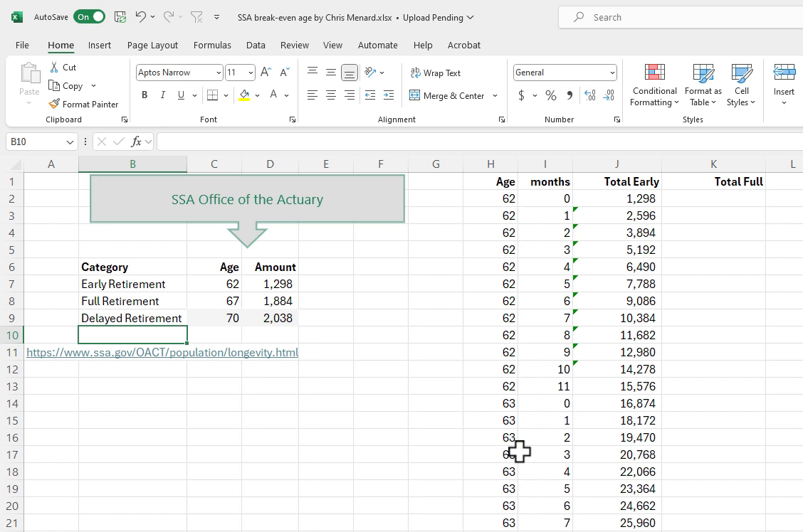This screenshot has height=532, width=803.
Task: Open the font name dropdown Aptos Narrow
Action: point(219,73)
